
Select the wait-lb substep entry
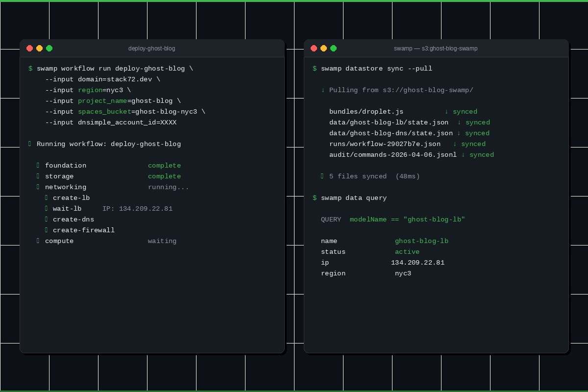tap(67, 208)
